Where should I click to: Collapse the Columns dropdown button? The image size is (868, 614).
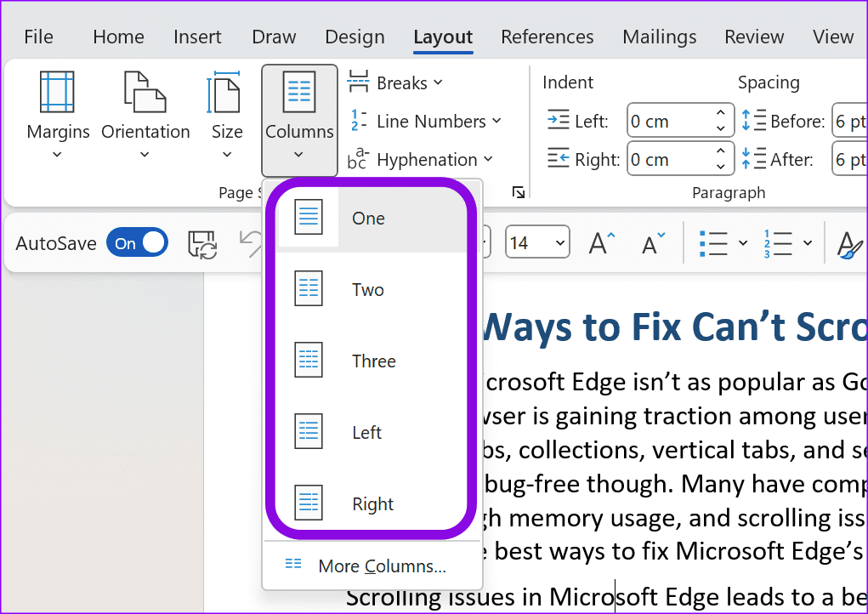tap(299, 120)
